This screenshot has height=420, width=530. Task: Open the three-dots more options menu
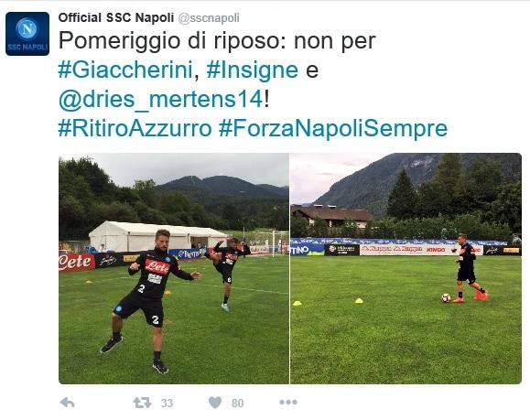[x=288, y=402]
